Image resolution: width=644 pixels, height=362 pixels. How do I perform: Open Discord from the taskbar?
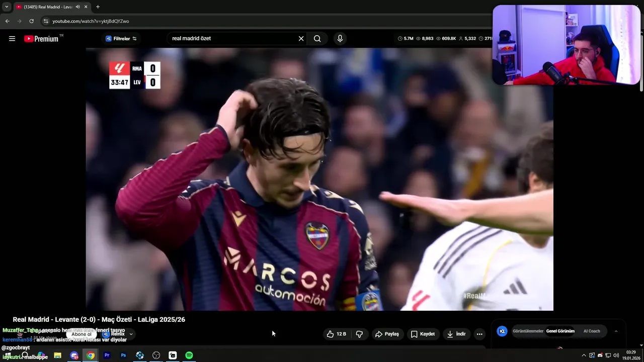[74, 355]
